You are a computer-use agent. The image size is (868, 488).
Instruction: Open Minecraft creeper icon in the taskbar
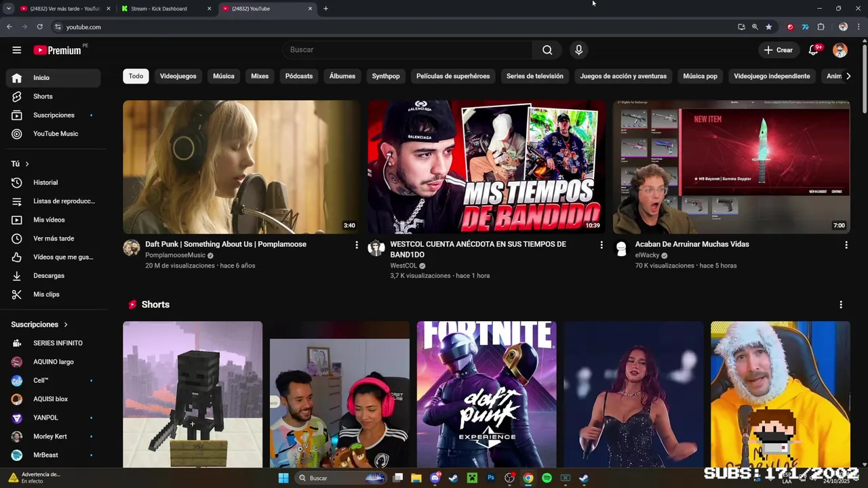click(x=472, y=478)
